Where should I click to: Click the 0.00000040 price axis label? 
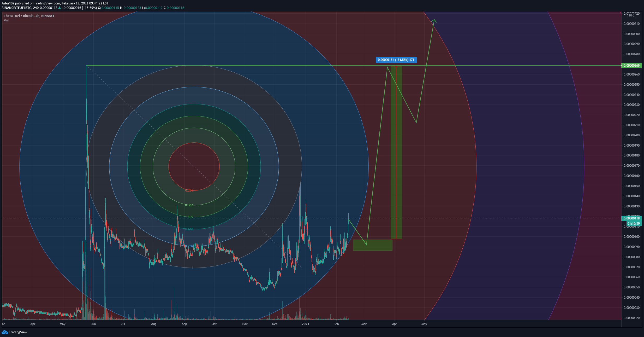click(x=631, y=298)
